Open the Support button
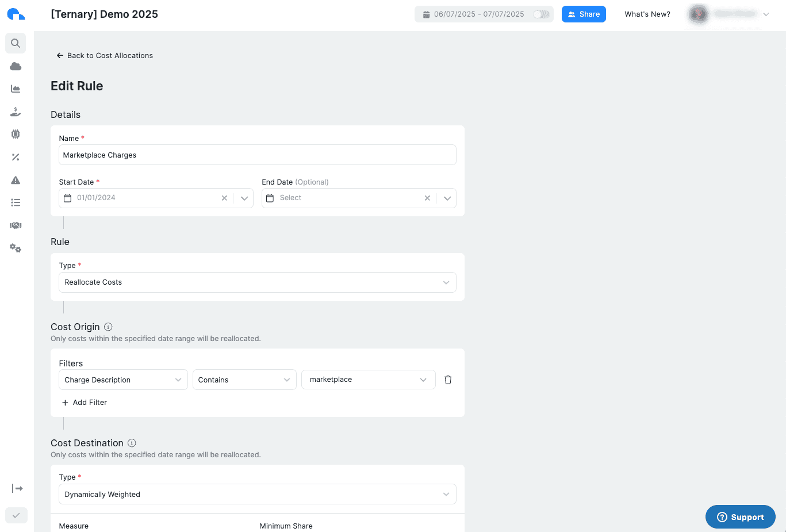This screenshot has height=532, width=786. click(741, 517)
